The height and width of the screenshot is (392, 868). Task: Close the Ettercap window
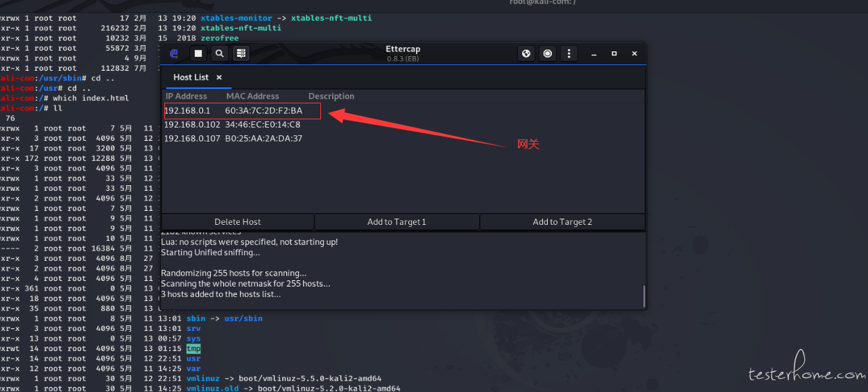(x=634, y=53)
